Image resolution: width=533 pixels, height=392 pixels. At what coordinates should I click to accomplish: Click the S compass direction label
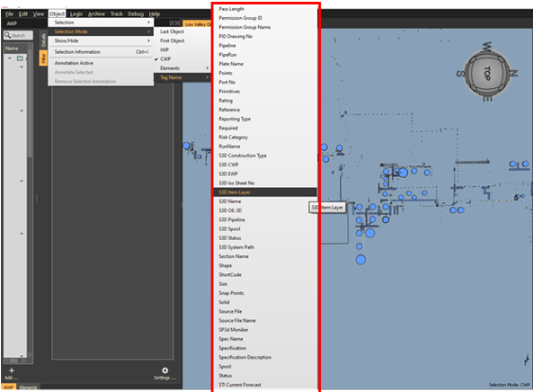[459, 74]
